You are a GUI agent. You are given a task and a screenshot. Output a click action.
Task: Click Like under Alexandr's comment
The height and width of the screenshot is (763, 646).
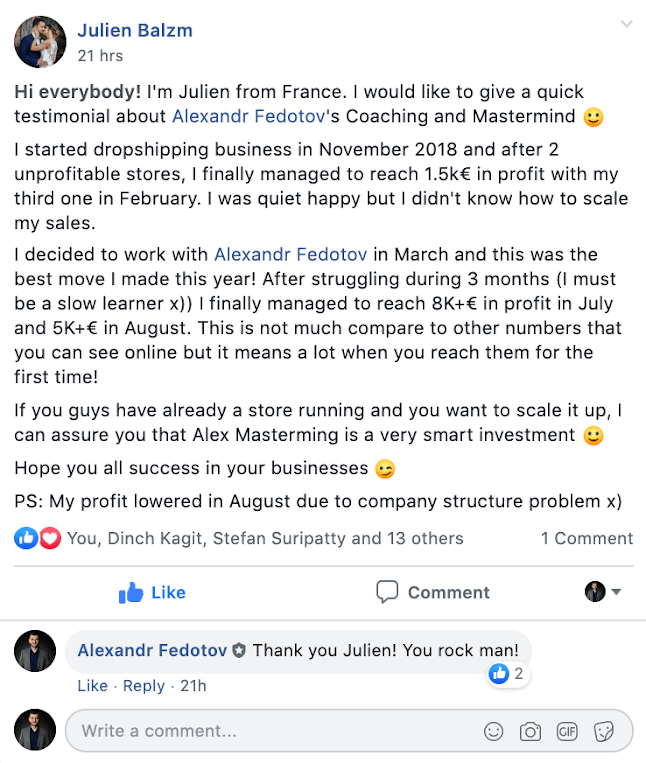[92, 685]
